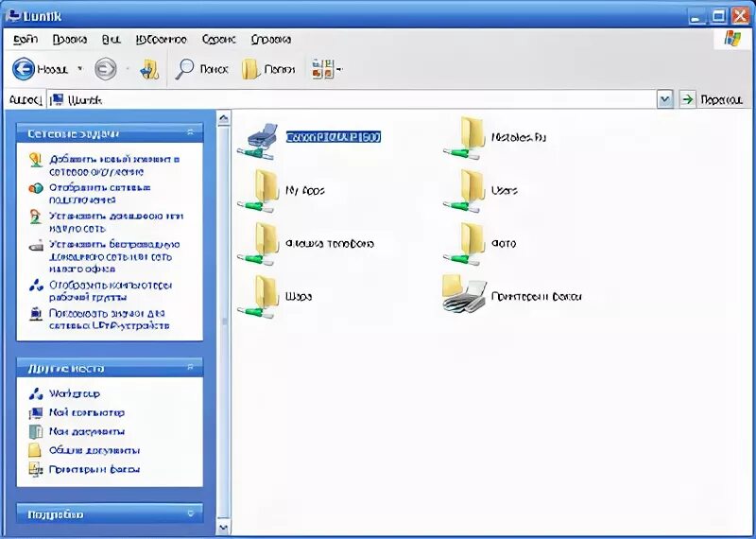
Task: Open Мои документы in the sidebar
Action: (x=87, y=431)
